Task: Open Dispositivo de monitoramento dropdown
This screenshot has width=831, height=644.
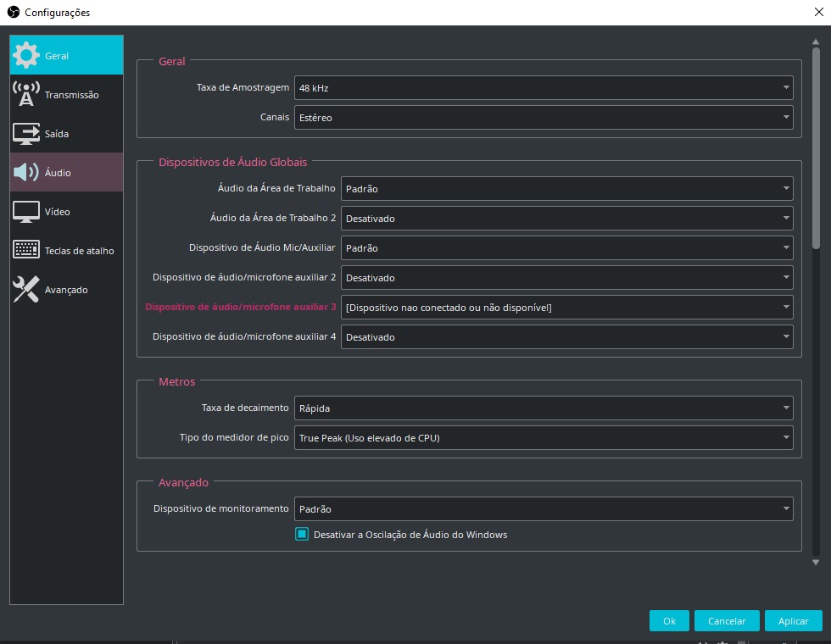Action: [543, 509]
